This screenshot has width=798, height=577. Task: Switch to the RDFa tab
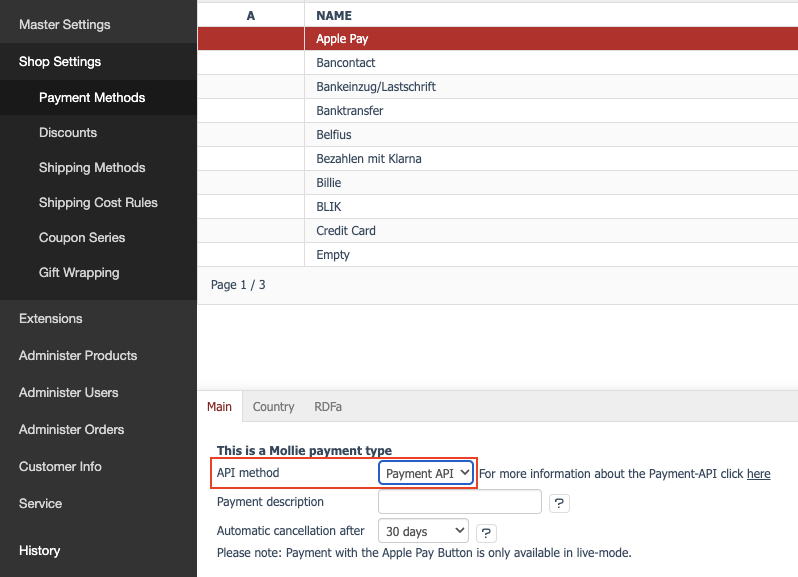coord(328,407)
